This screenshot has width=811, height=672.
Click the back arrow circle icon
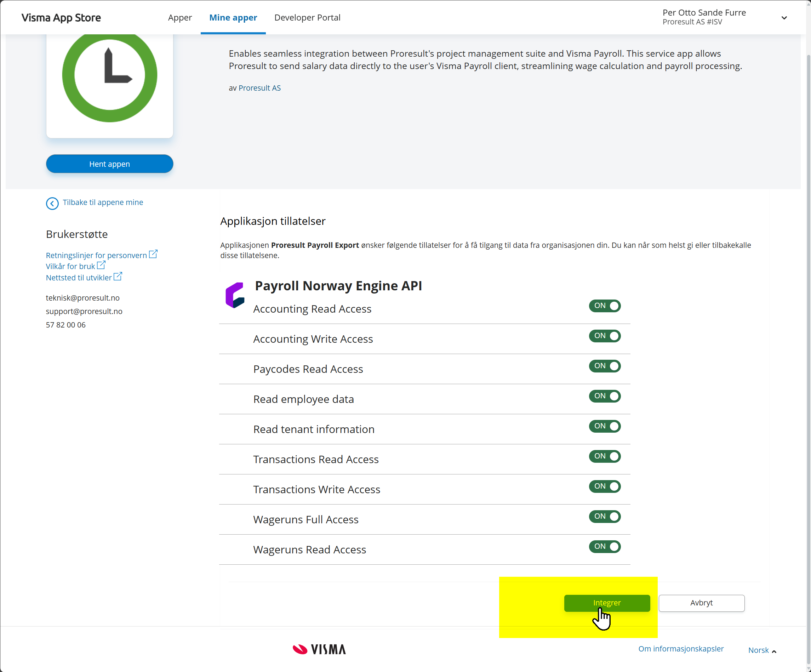52,203
